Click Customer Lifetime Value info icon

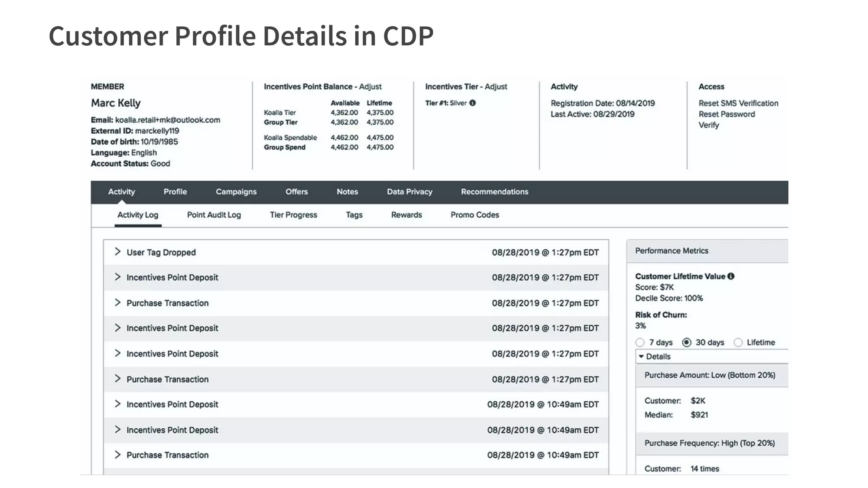click(731, 276)
